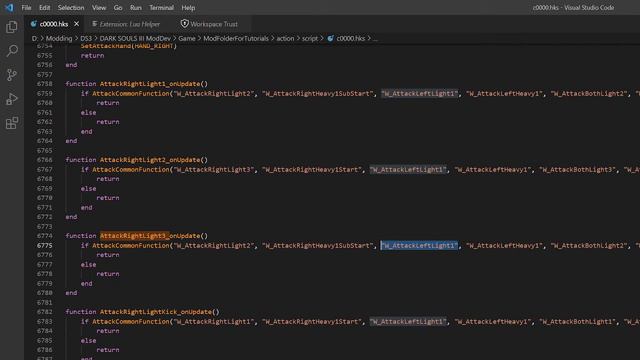
Task: Open the Run menu
Action: point(136,8)
